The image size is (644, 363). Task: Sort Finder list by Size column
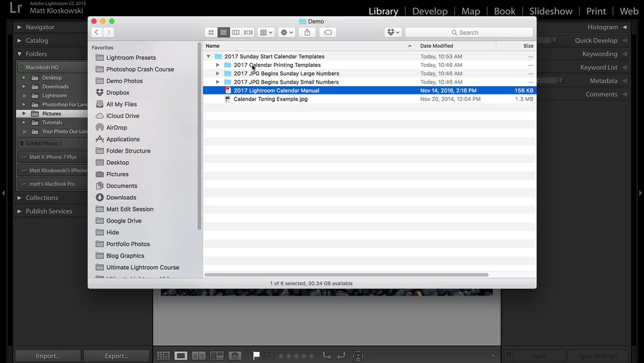tap(516, 46)
